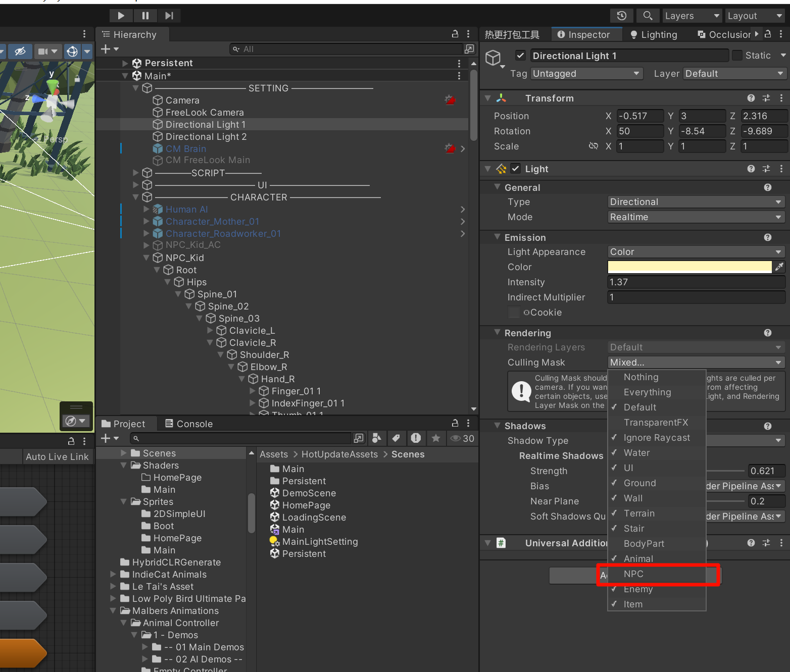Click Favorites star icon in Project toolbar
Viewport: 790px width, 672px height.
point(436,438)
